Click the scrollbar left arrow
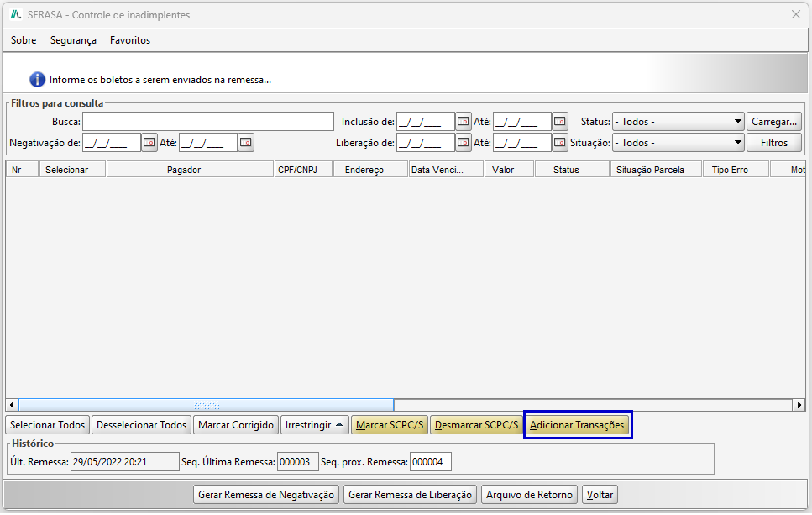 (x=12, y=405)
